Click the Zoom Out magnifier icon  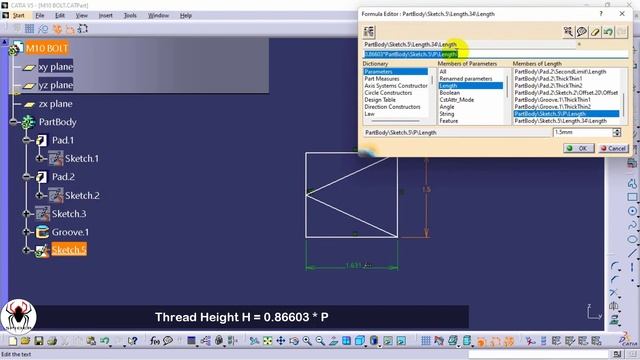click(x=320, y=340)
